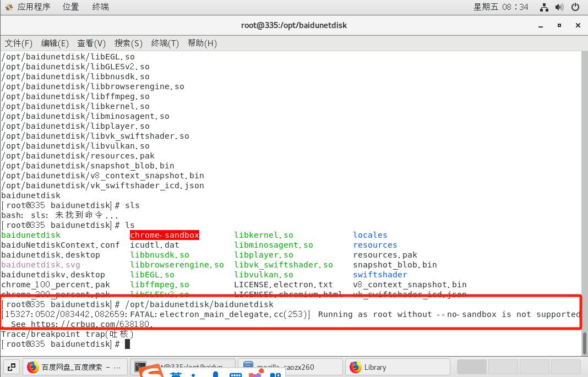Screen dimensions: 588x377
Task: Click green libkernel.so in ls output
Action: (264, 235)
